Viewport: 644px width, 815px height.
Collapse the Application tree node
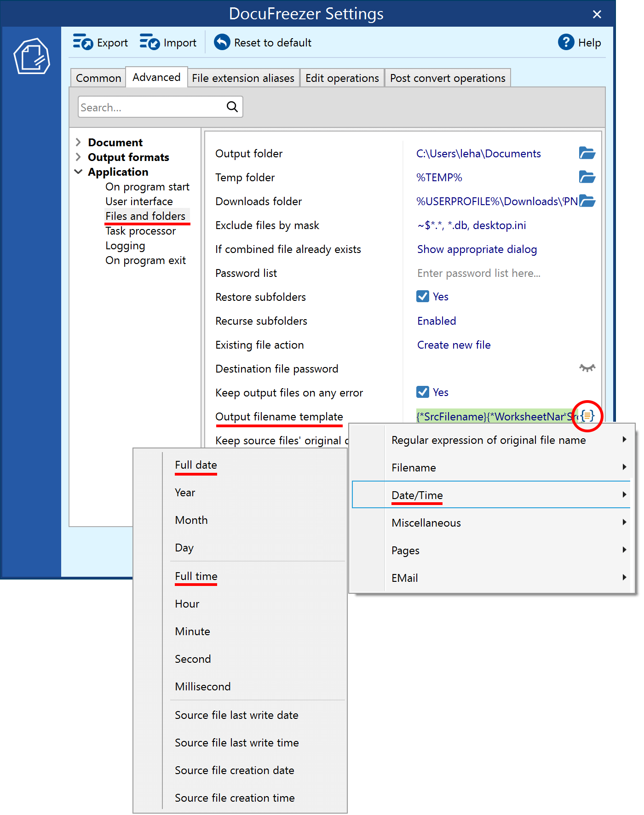[x=78, y=172]
